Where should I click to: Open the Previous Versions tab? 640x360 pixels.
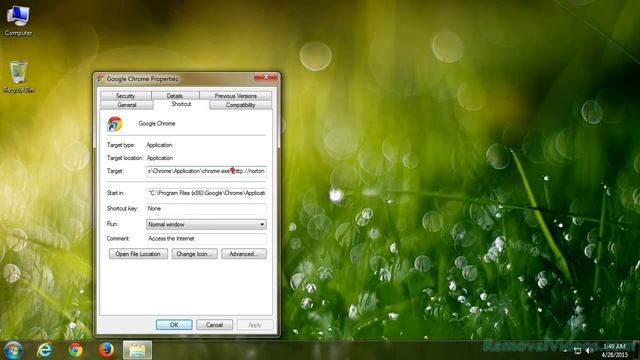coord(236,96)
